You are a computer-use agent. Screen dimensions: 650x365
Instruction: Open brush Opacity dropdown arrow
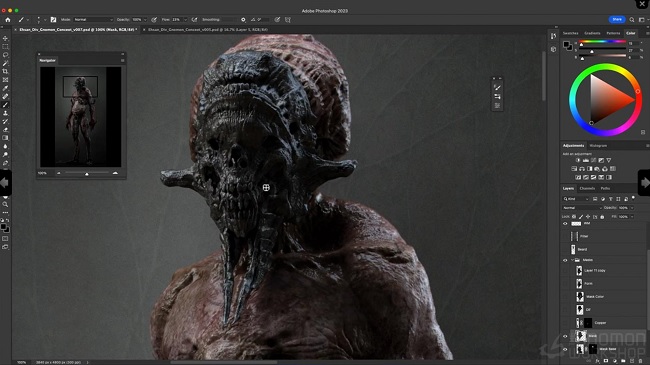coord(145,19)
